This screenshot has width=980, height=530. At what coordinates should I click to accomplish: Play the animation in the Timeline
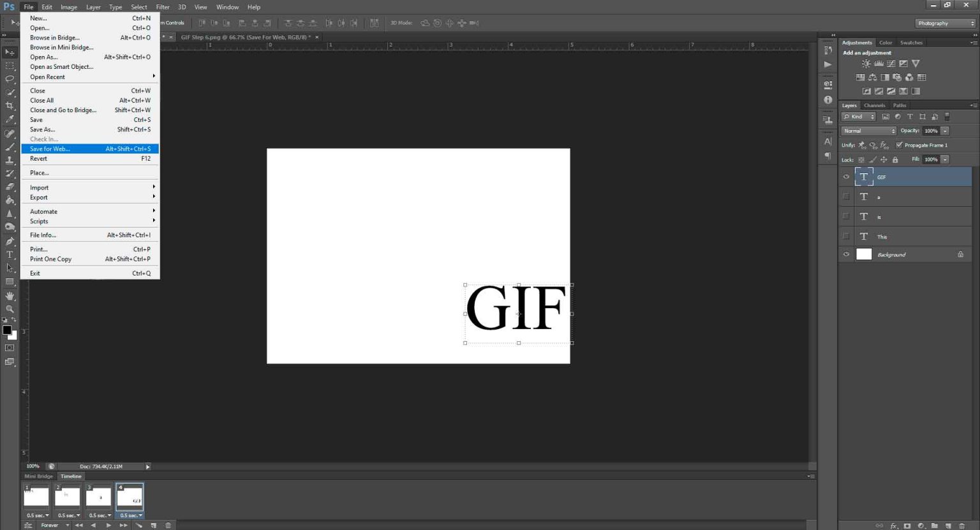[108, 525]
